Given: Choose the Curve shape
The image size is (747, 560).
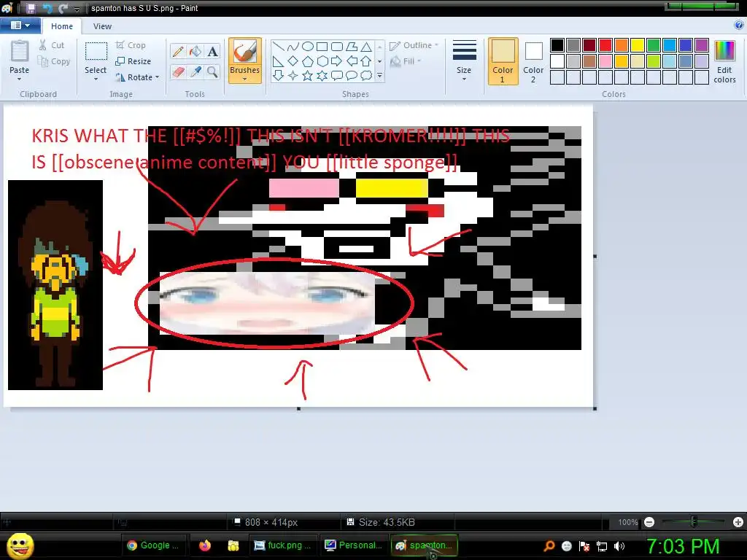Looking at the screenshot, I should pyautogui.click(x=293, y=46).
